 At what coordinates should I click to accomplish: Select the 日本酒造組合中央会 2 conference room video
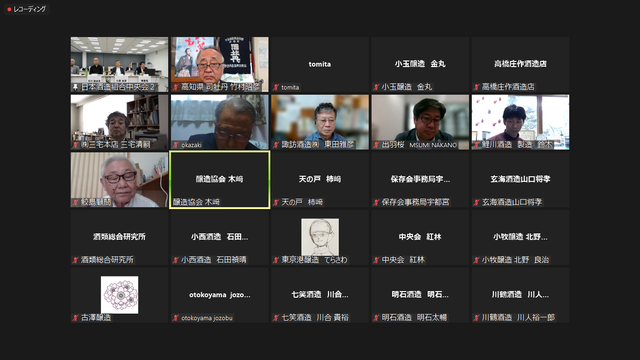click(x=119, y=64)
